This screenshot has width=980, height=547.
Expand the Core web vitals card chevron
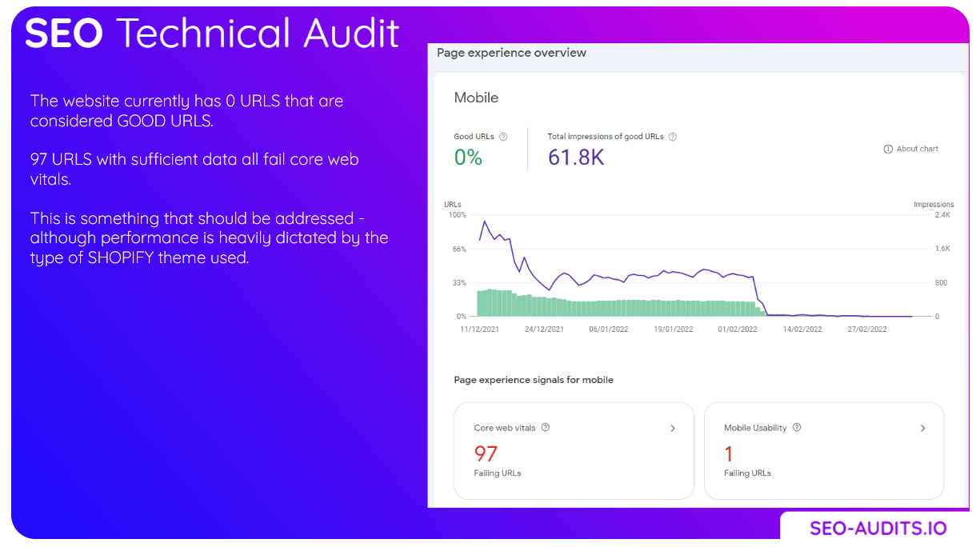click(673, 429)
